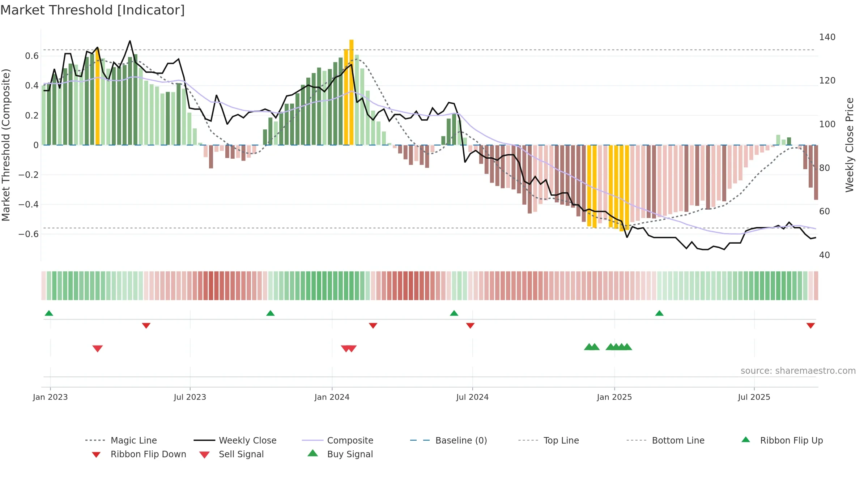
Task: Click the 140 tick on the price axis
Action: (x=827, y=37)
